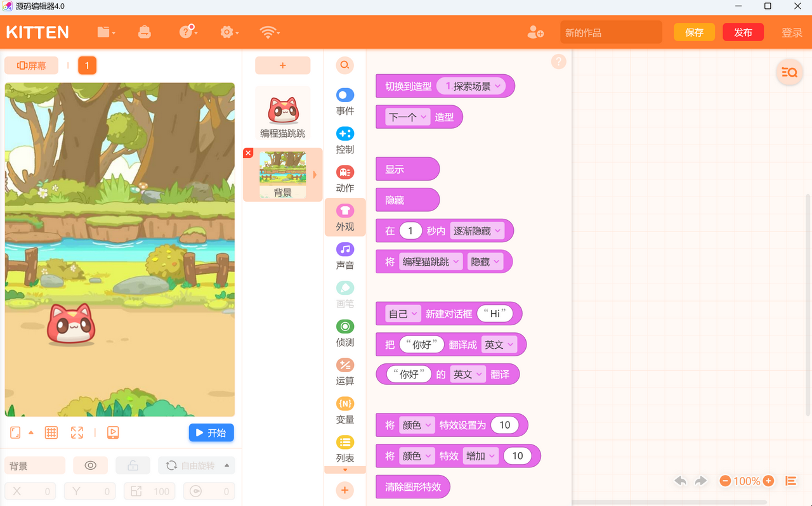This screenshot has width=812, height=506.
Task: Open the 英文 language dropdown in translate block
Action: point(499,344)
